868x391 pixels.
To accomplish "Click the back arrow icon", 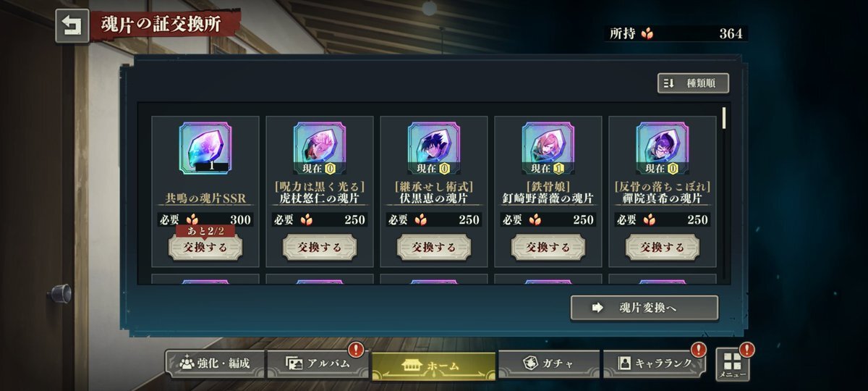I will (72, 26).
